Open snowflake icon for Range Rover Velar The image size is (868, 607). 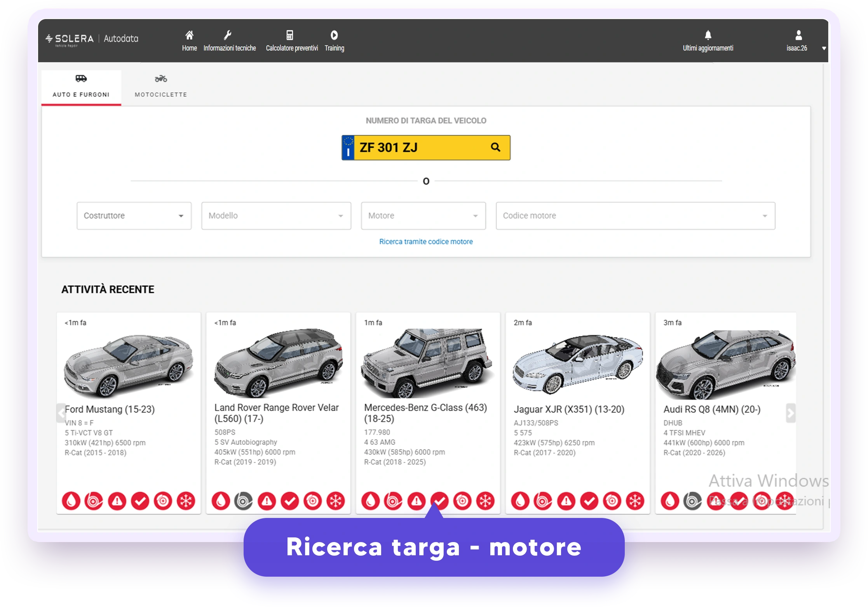pos(336,501)
